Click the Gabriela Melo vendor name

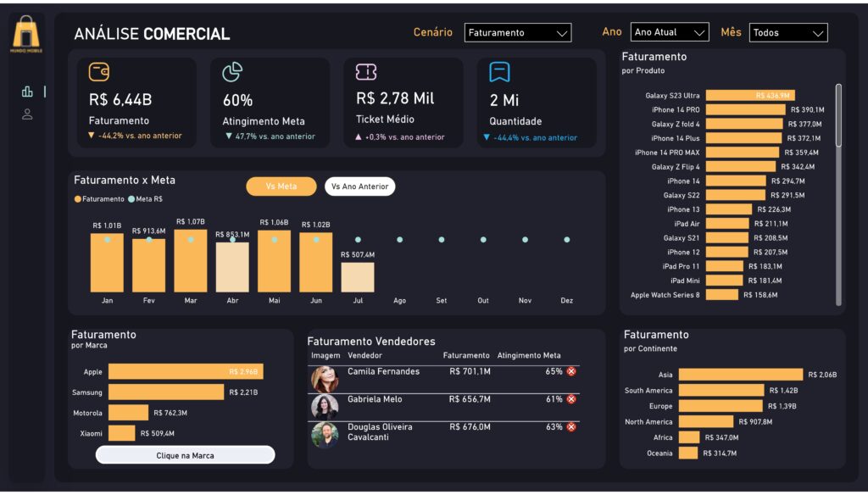[375, 399]
